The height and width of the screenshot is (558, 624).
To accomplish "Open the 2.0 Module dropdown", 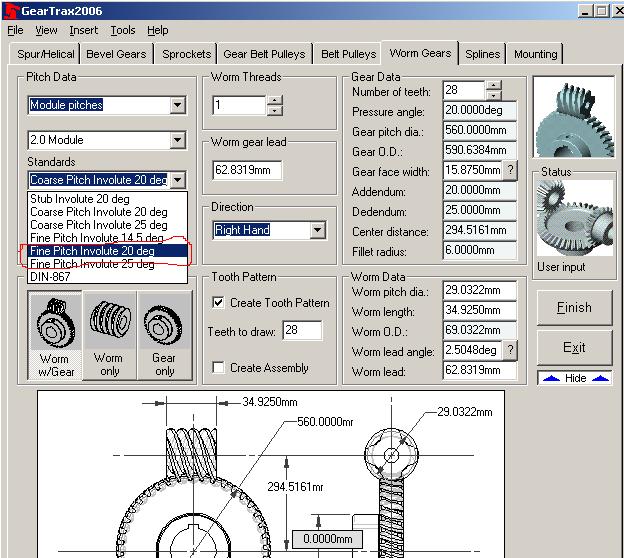I will tap(177, 140).
